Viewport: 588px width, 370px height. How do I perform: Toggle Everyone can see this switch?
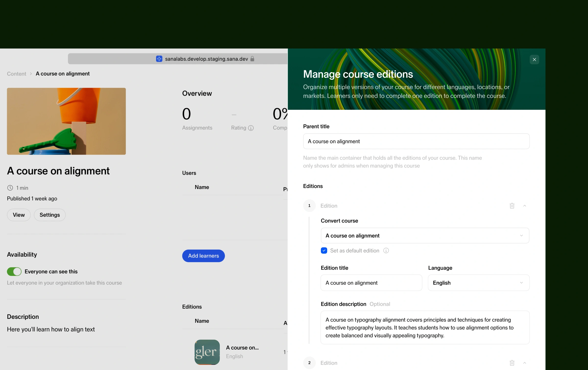[14, 271]
